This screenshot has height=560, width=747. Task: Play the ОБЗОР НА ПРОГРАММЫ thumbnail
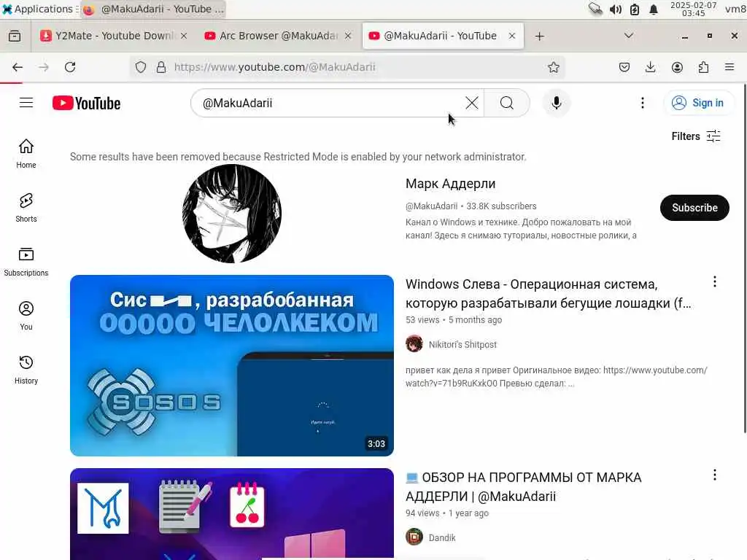[x=231, y=514]
